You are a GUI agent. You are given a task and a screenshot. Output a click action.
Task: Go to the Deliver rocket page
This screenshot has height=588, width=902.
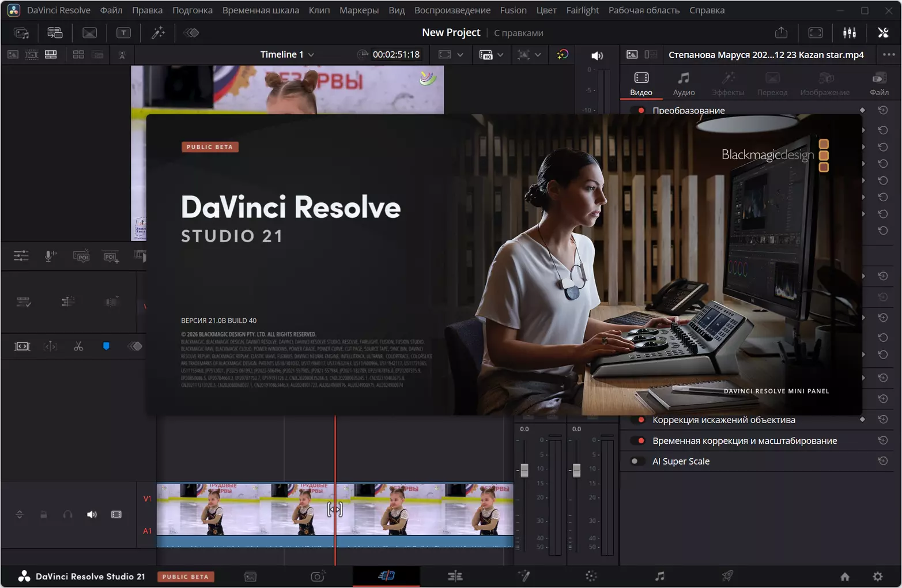tap(727, 576)
